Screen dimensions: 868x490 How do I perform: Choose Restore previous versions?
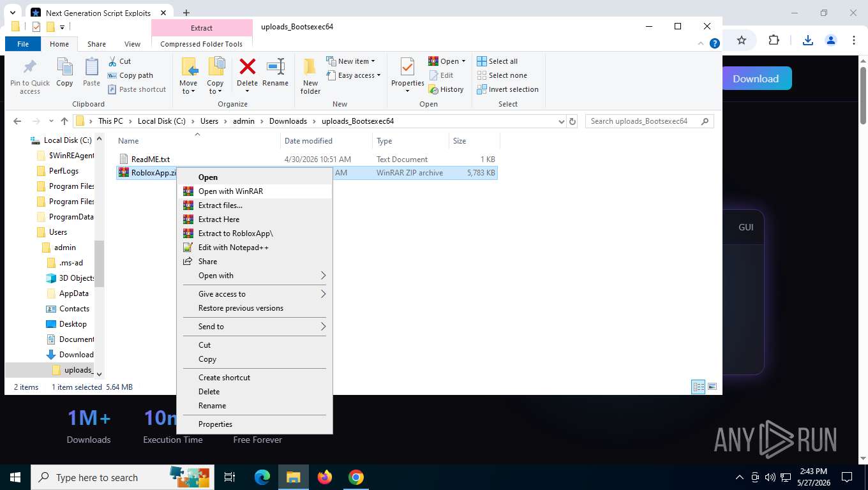(x=254, y=308)
